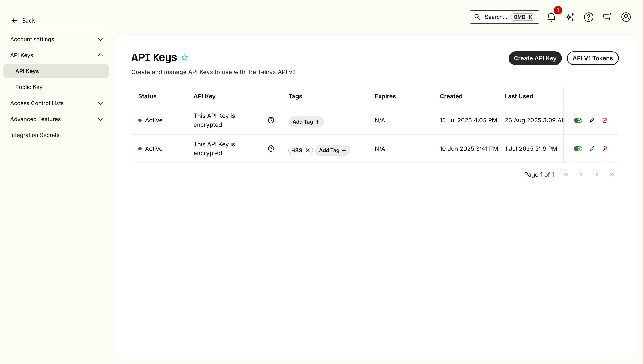The image size is (643, 364).
Task: Open Integration Secrets from sidebar
Action: coord(35,135)
